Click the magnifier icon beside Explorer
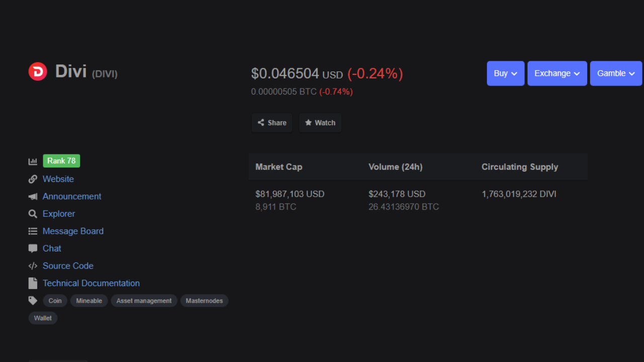 [33, 214]
